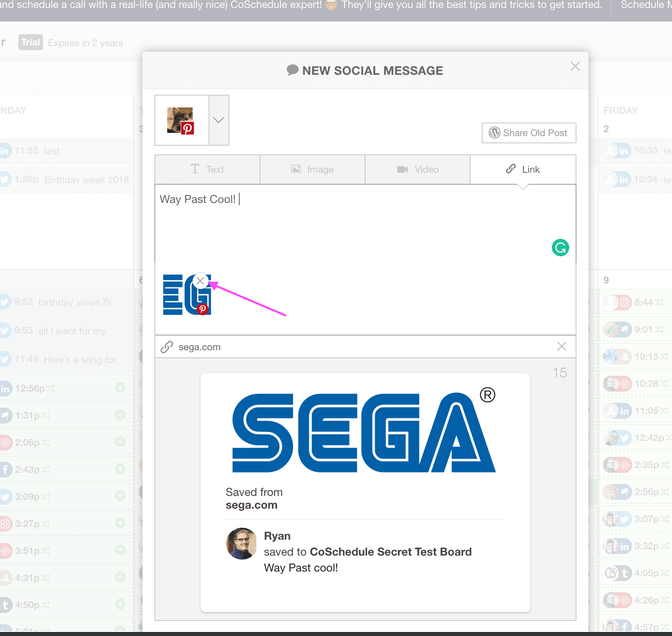Open the 1:36p Birthday week 2018 message
The height and width of the screenshot is (636, 672).
tap(67, 179)
